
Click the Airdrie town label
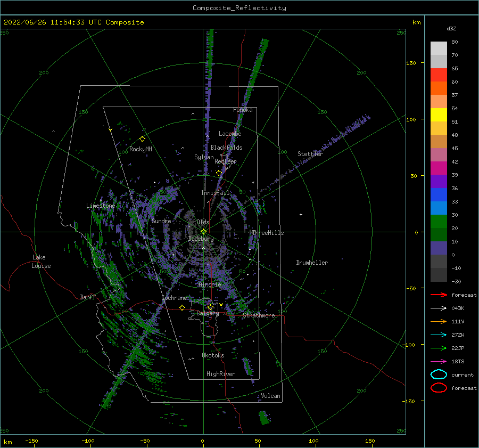click(x=210, y=284)
